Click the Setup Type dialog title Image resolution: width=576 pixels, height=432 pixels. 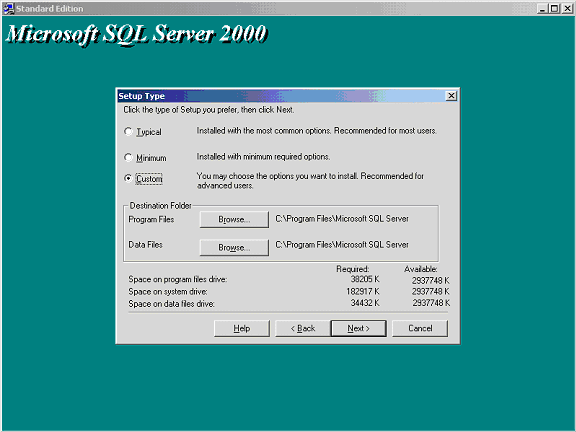coord(141,96)
